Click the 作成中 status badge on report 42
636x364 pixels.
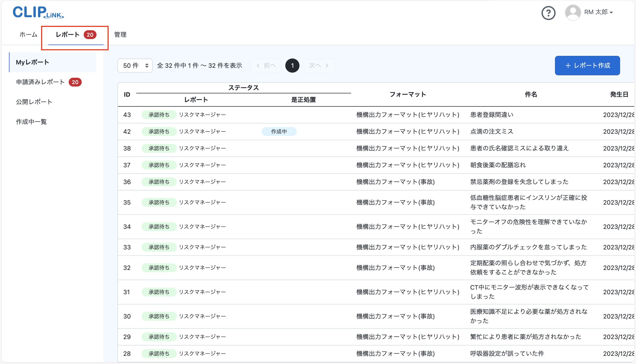(x=279, y=131)
